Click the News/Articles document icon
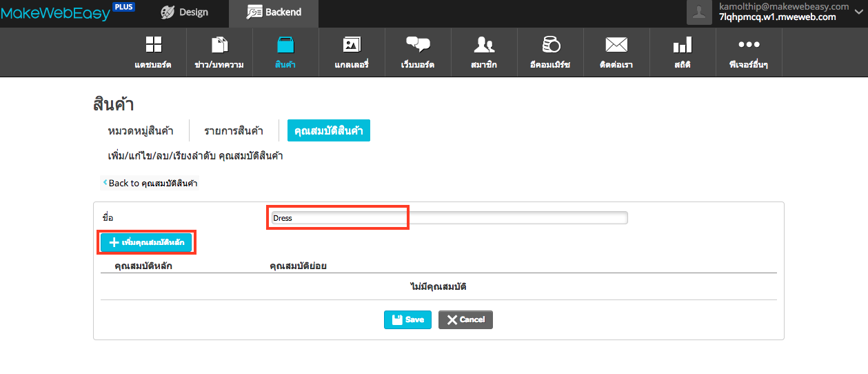 [x=219, y=46]
